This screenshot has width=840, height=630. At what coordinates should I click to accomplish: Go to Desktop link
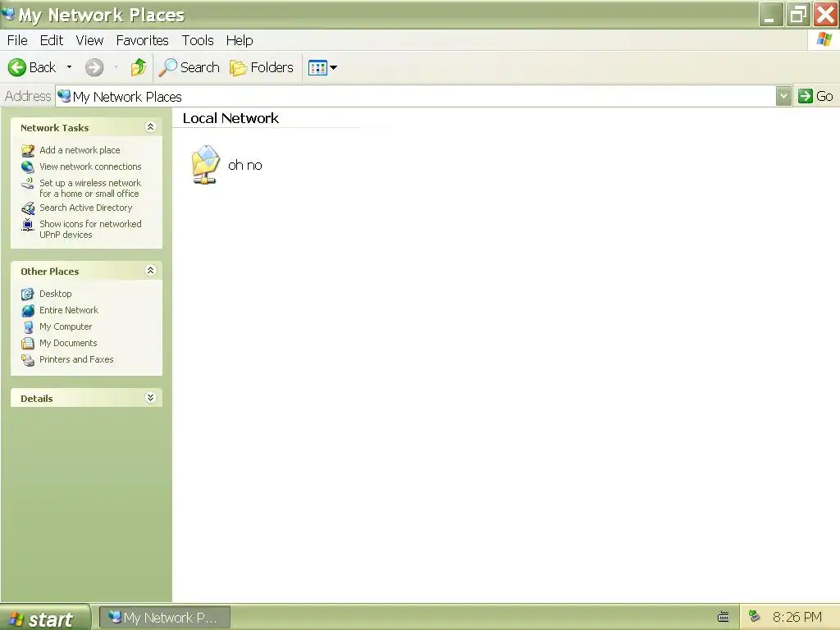56,294
